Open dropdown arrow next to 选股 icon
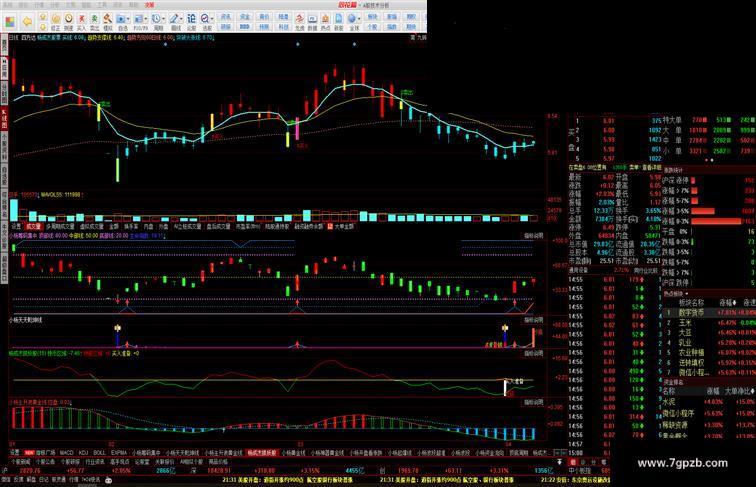The height and width of the screenshot is (487, 756). (213, 19)
